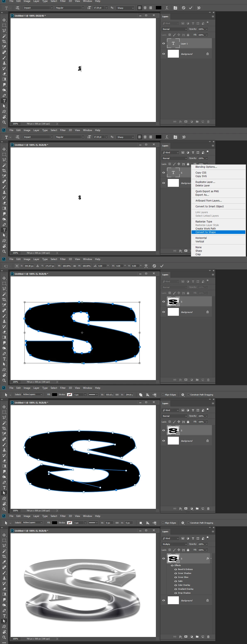Image resolution: width=247 pixels, height=644 pixels.
Task: Enable Align Edges in the 555.63-width window
Action: point(163,395)
